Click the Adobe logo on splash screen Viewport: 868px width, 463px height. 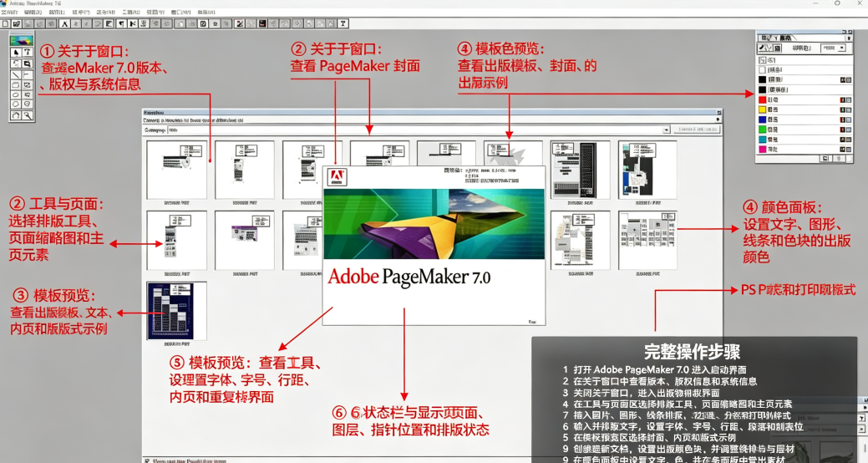coord(337,176)
